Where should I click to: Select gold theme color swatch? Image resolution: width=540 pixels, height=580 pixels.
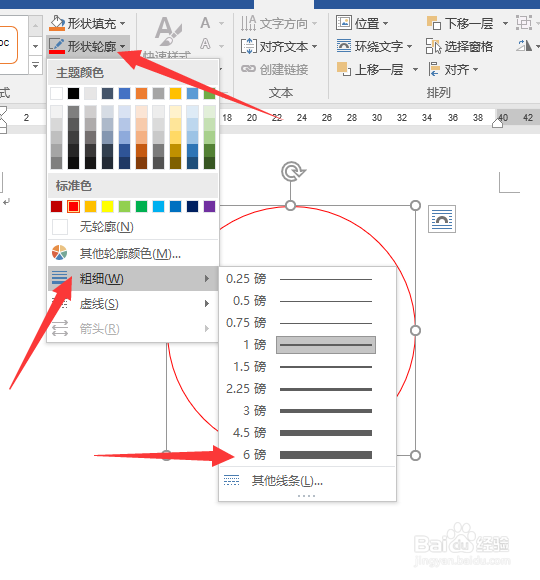pyautogui.click(x=175, y=93)
